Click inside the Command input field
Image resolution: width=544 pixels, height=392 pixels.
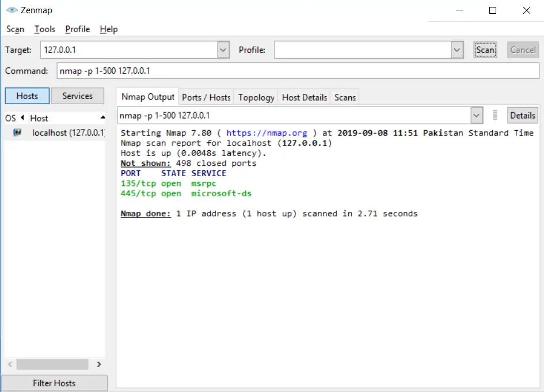click(x=298, y=71)
